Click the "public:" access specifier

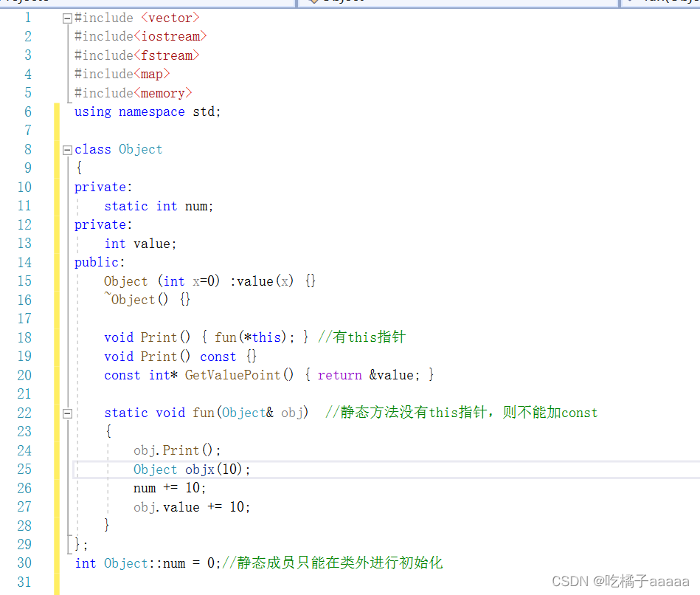click(x=100, y=262)
